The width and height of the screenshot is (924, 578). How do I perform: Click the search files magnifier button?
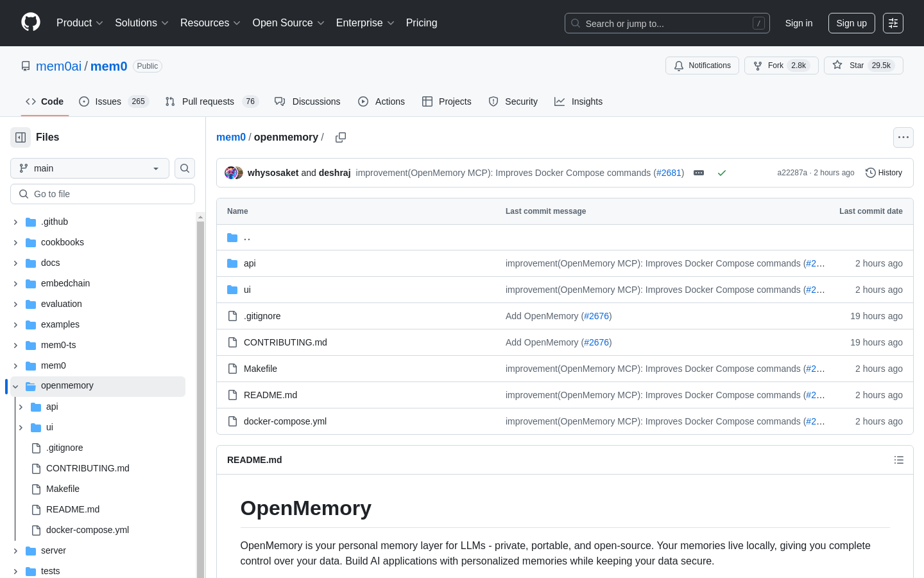click(185, 168)
